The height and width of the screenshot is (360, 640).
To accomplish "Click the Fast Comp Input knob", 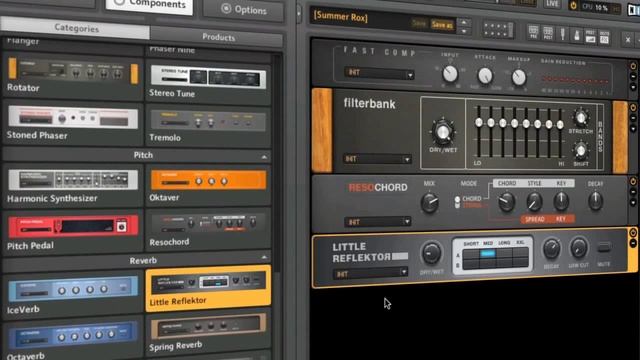I will (x=450, y=74).
